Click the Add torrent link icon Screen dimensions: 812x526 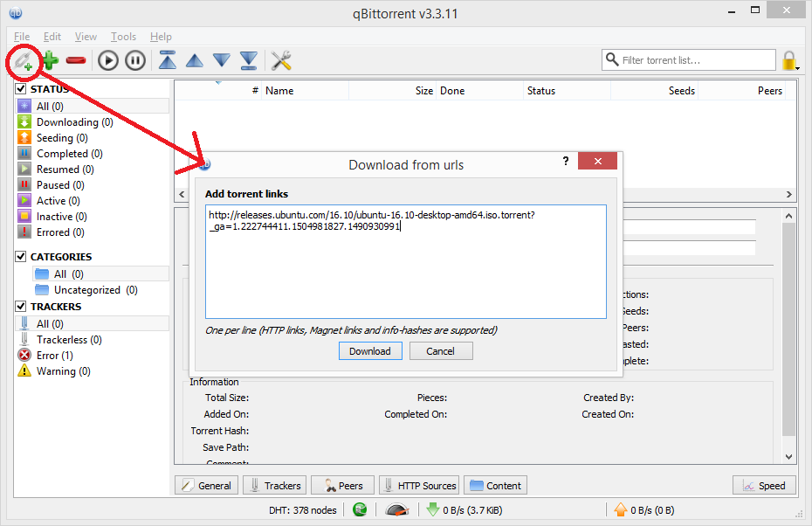[23, 61]
